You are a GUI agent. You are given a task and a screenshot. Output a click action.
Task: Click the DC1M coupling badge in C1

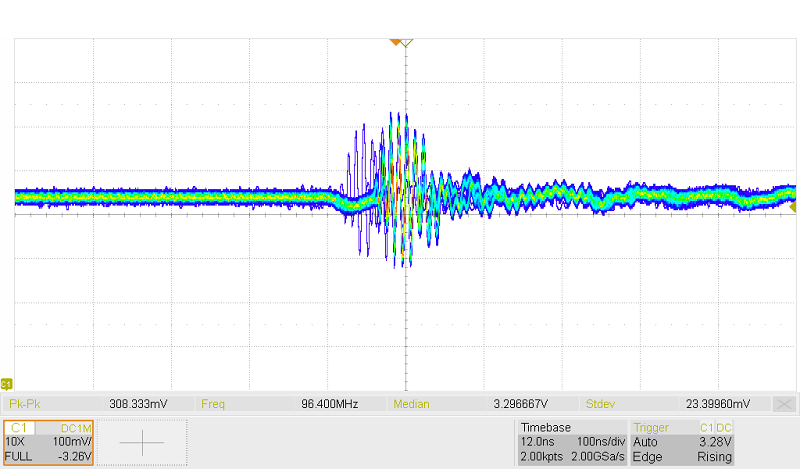pyautogui.click(x=76, y=427)
